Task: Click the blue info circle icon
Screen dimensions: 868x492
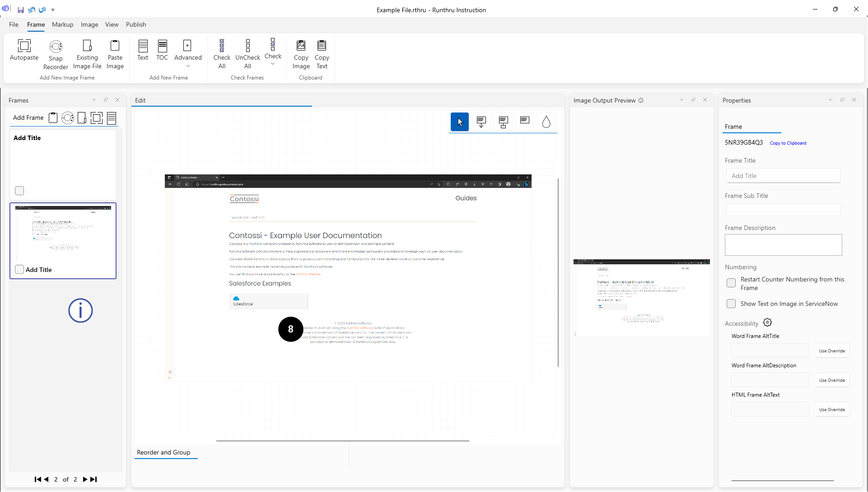Action: (x=80, y=311)
